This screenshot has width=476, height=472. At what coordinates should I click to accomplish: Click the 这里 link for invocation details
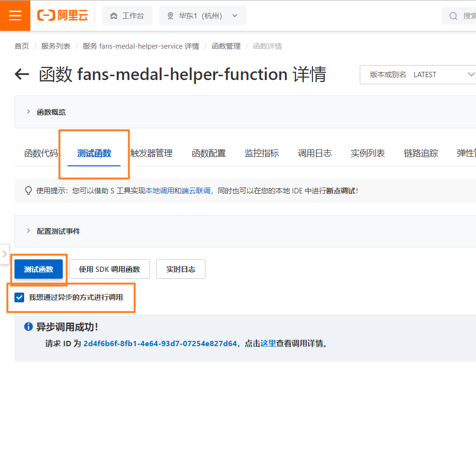click(268, 344)
